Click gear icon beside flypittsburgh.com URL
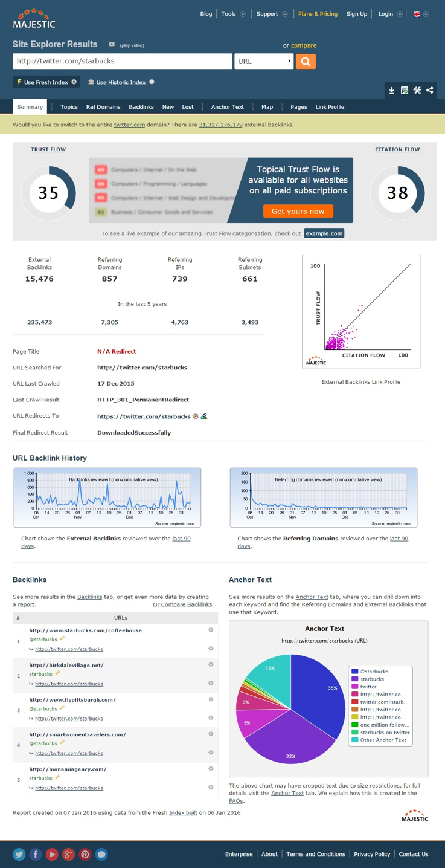445x868 pixels. [x=211, y=699]
